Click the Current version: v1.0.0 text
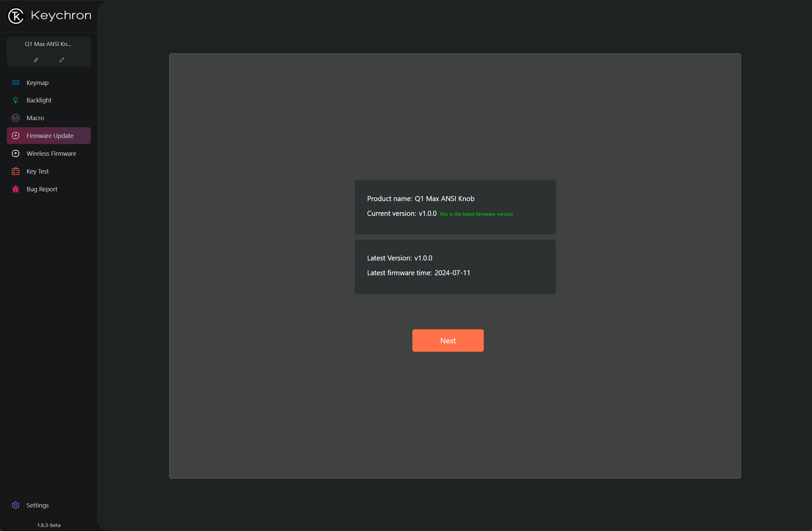This screenshot has width=812, height=531. (402, 213)
